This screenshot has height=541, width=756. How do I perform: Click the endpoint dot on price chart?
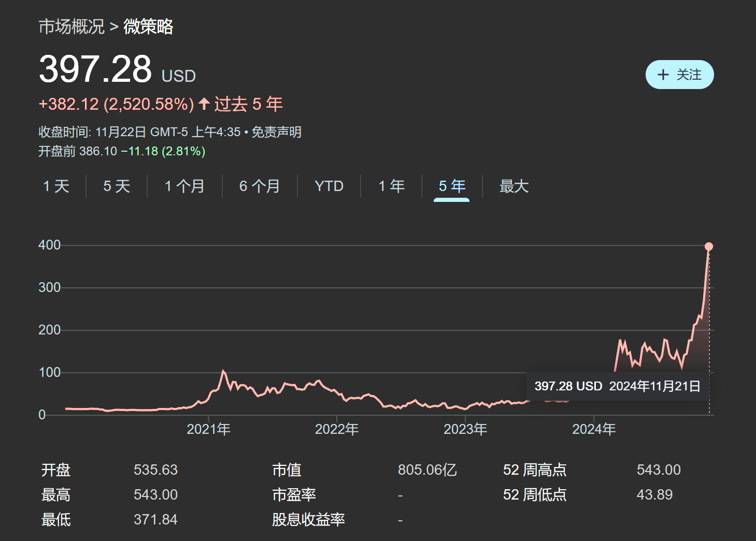[709, 246]
